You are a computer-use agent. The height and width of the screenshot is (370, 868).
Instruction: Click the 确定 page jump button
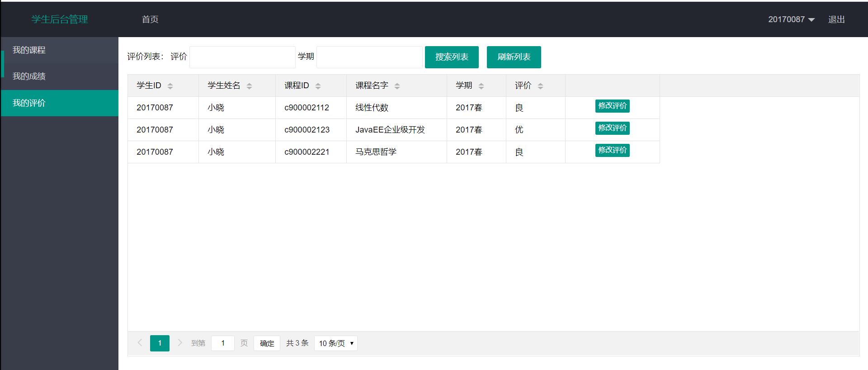[267, 343]
